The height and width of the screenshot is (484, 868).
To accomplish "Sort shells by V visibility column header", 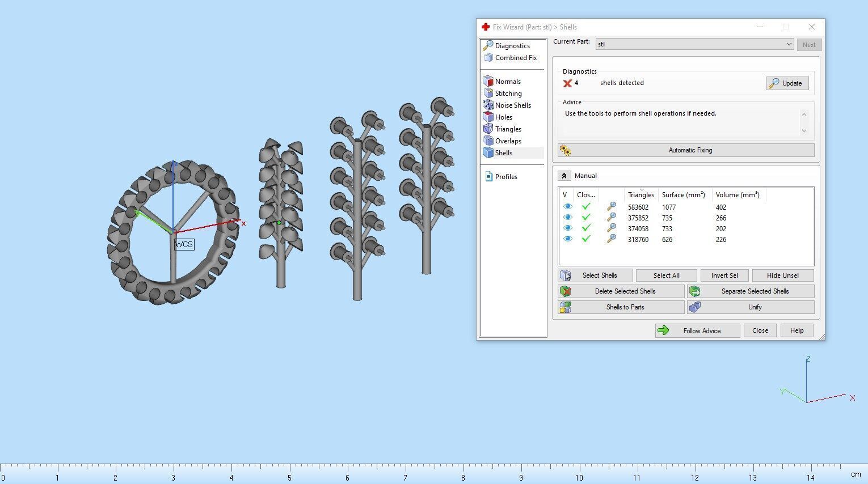I will [565, 195].
